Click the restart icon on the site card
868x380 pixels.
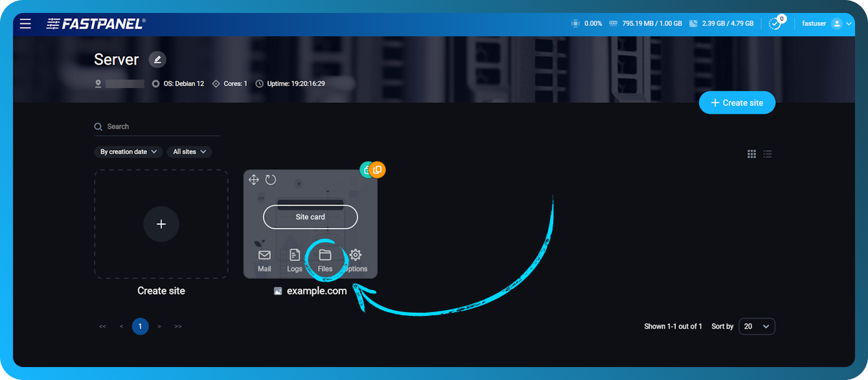coord(271,179)
